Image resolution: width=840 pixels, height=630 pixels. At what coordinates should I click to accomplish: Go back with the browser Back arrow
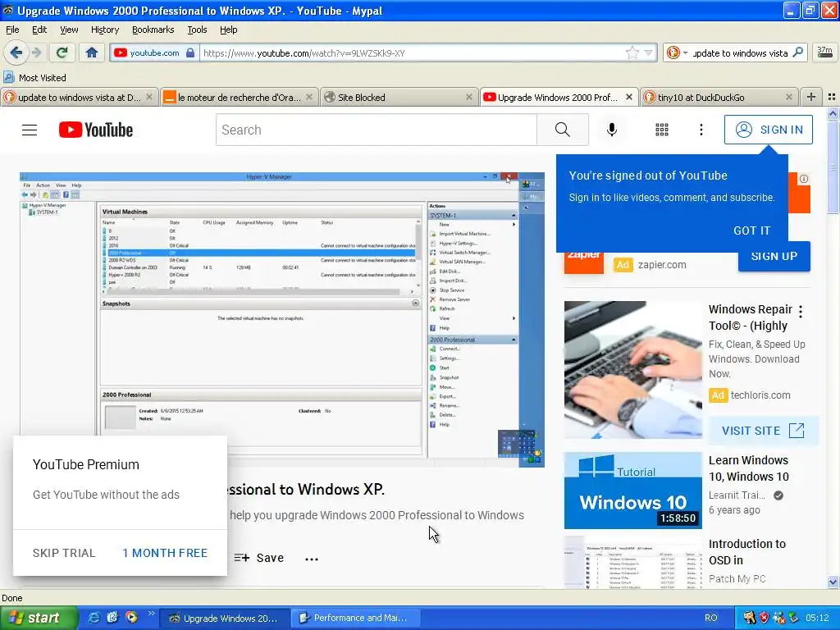(x=16, y=52)
